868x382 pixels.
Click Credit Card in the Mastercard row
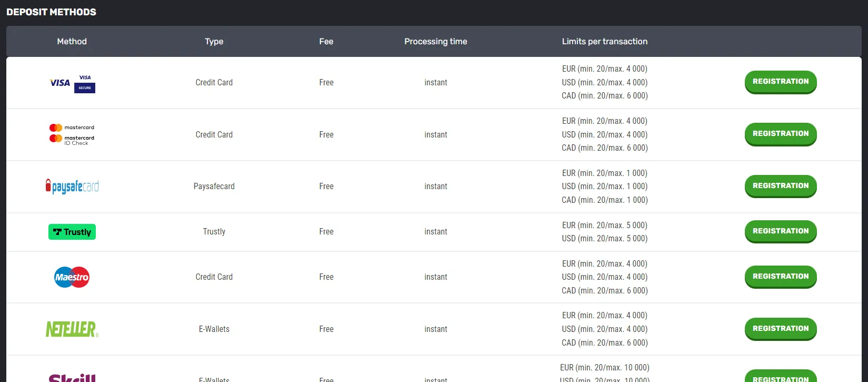coord(214,135)
